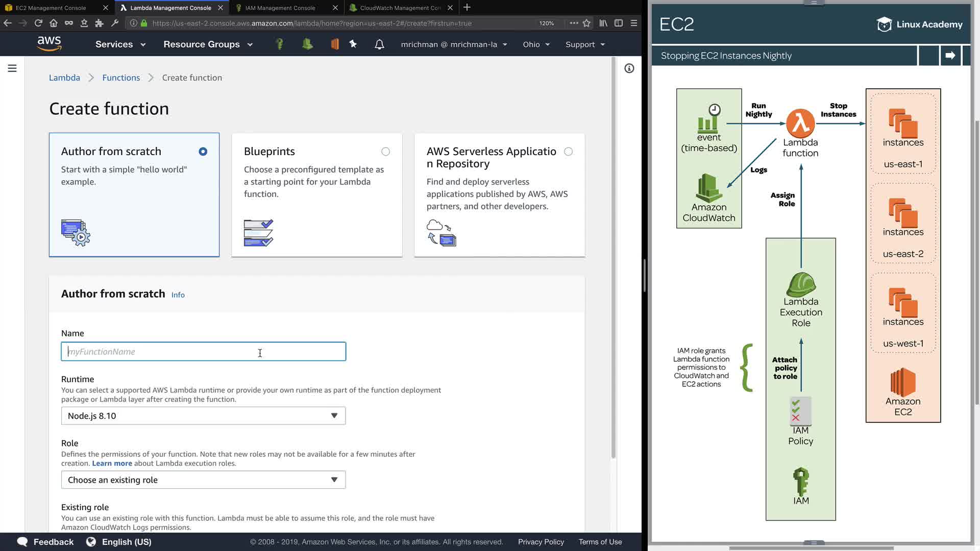This screenshot has width=980, height=551.
Task: Click the pin shortcuts icon in navbar
Action: click(x=353, y=44)
